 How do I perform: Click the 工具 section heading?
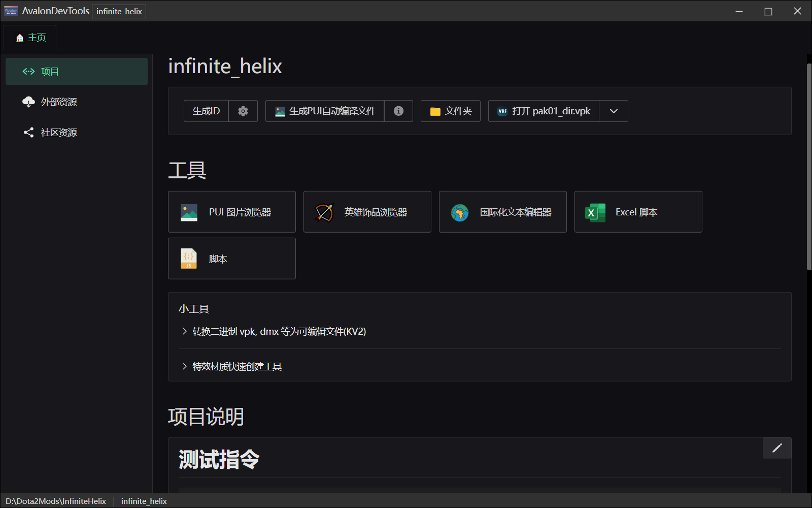[x=187, y=170]
